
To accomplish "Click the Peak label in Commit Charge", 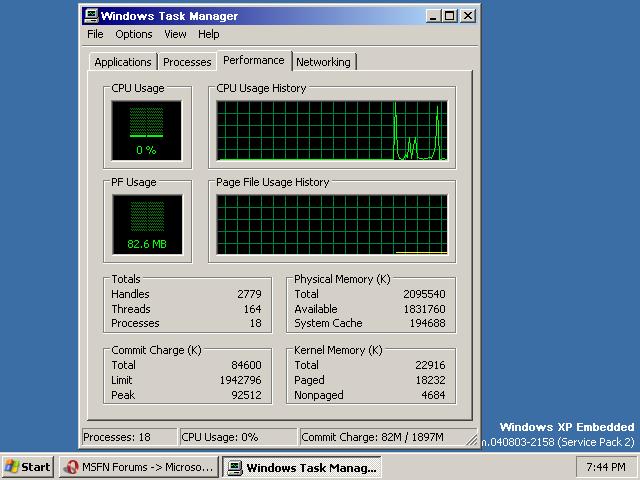I will pos(123,395).
